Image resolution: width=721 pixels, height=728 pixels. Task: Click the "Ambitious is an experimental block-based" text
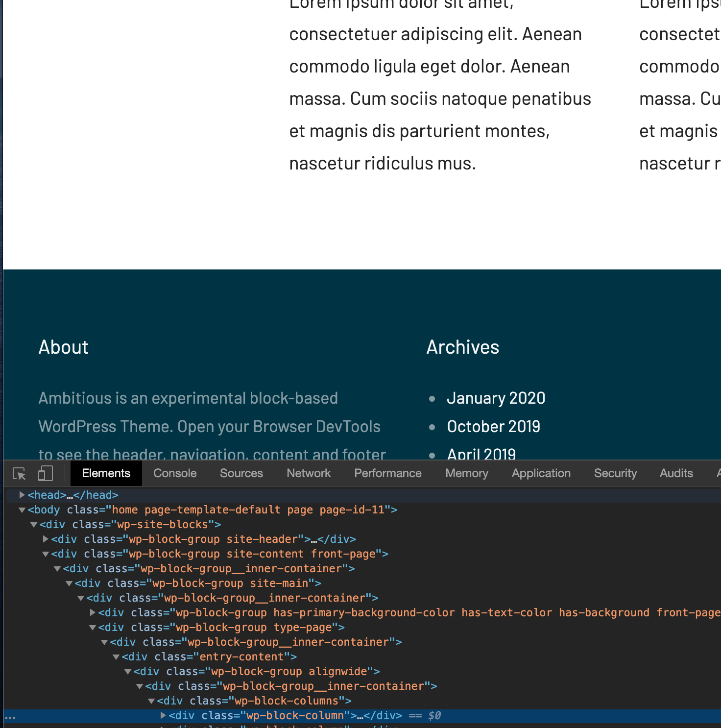click(188, 398)
